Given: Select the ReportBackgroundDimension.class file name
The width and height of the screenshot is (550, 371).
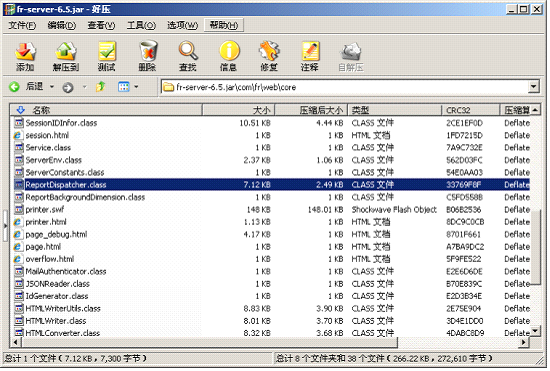Looking at the screenshot, I should click(85, 197).
